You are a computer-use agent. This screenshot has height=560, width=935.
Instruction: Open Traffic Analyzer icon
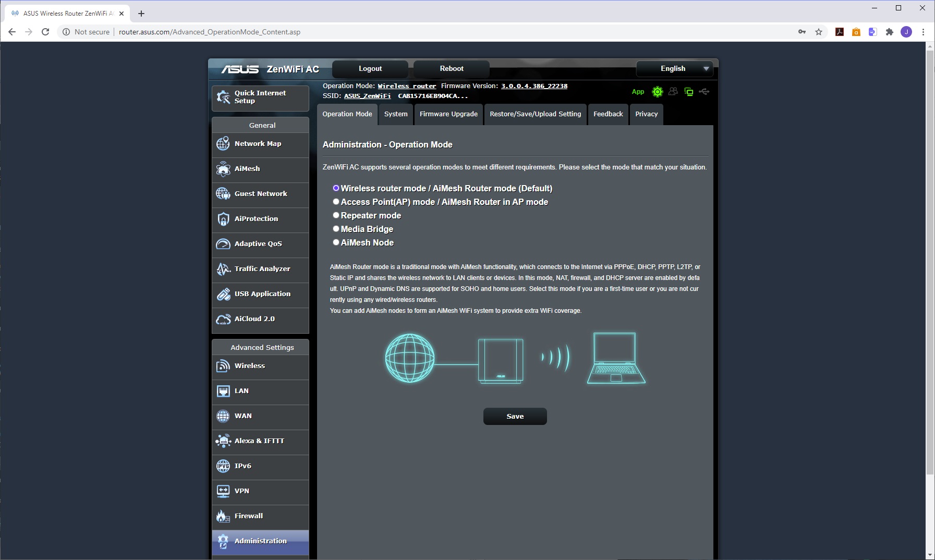coord(223,269)
